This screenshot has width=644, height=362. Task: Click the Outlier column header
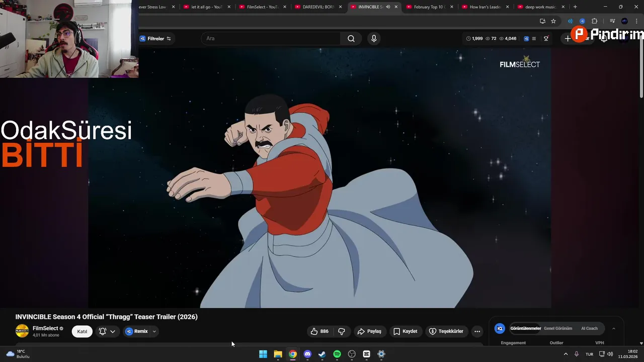pyautogui.click(x=556, y=343)
